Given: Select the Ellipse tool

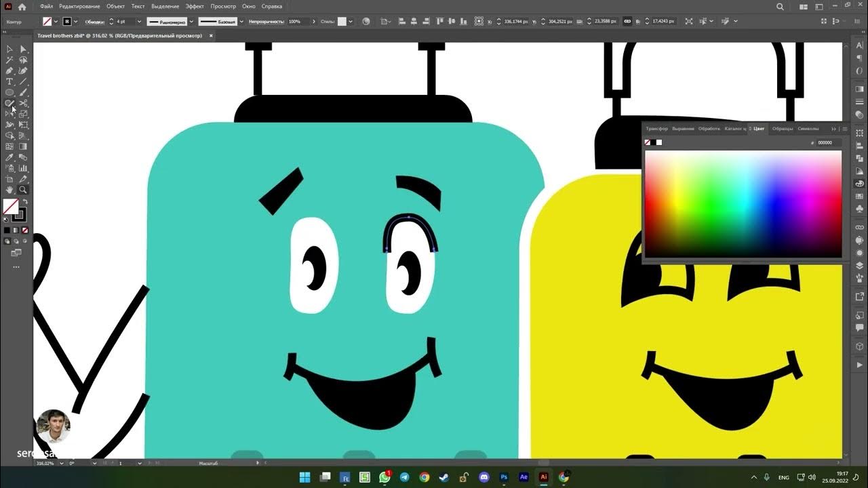Looking at the screenshot, I should [9, 92].
